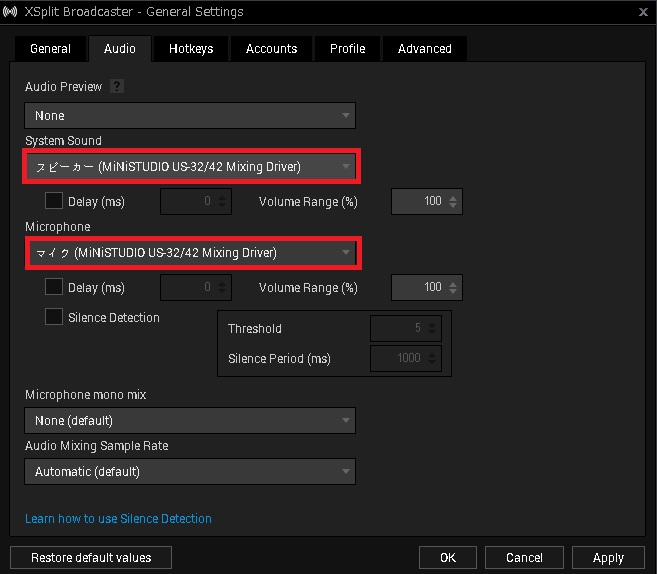Screen dimensions: 657x574
Task: Click the 'Microphone mono mix' label
Action: [85, 395]
